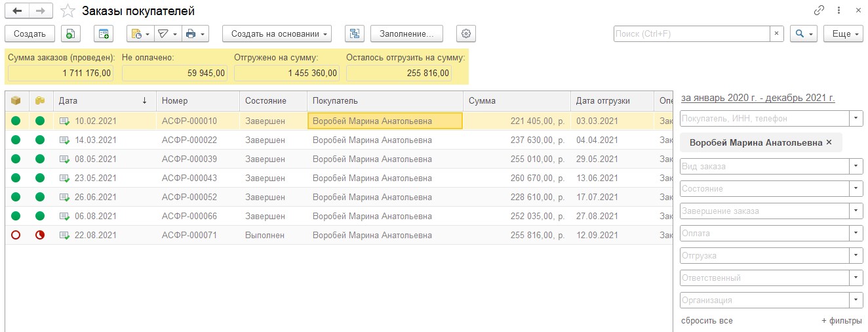
Task: Open the Создать на основании dropdown
Action: click(x=277, y=33)
